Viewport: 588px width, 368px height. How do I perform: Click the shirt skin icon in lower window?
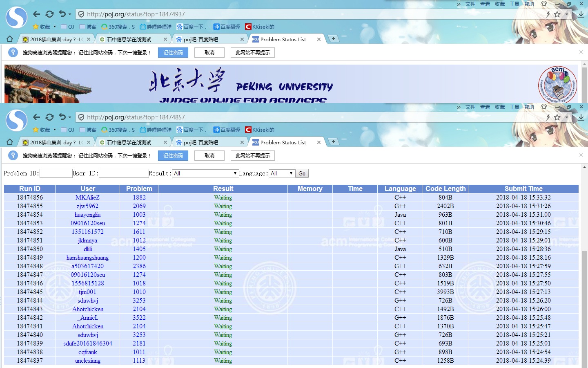pos(544,107)
